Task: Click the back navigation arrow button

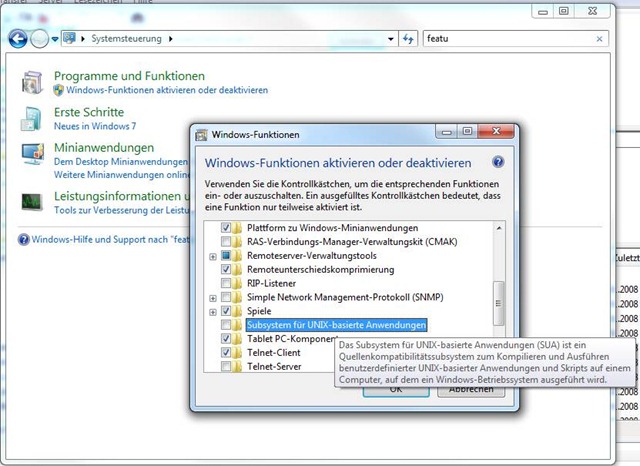Action: 18,39
